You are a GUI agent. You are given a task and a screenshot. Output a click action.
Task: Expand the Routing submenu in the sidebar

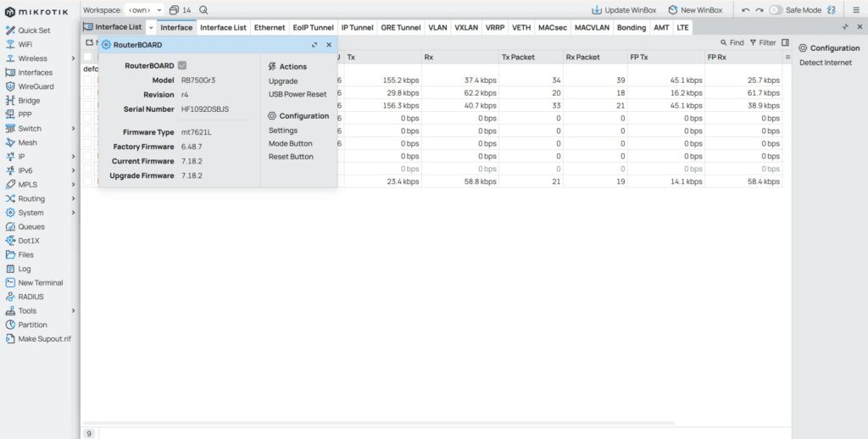pyautogui.click(x=74, y=198)
